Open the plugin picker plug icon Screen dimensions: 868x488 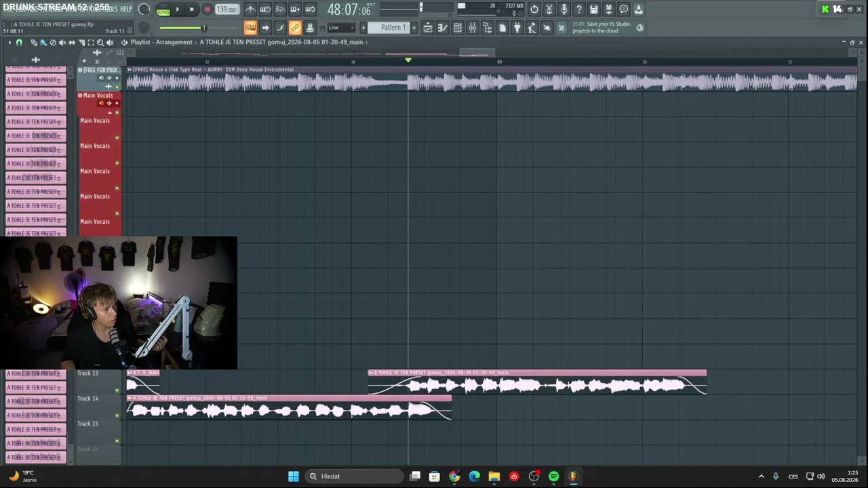[517, 28]
